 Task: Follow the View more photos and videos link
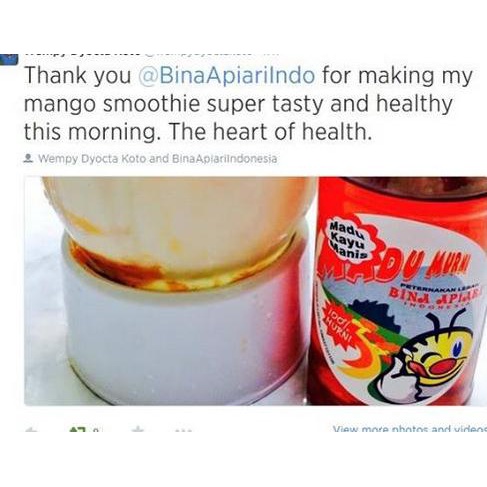[410, 429]
